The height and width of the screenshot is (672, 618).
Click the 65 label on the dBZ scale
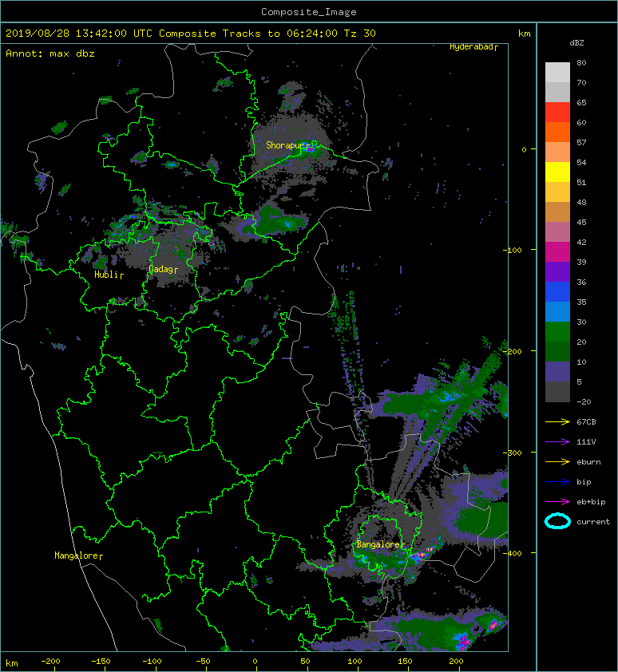[581, 102]
